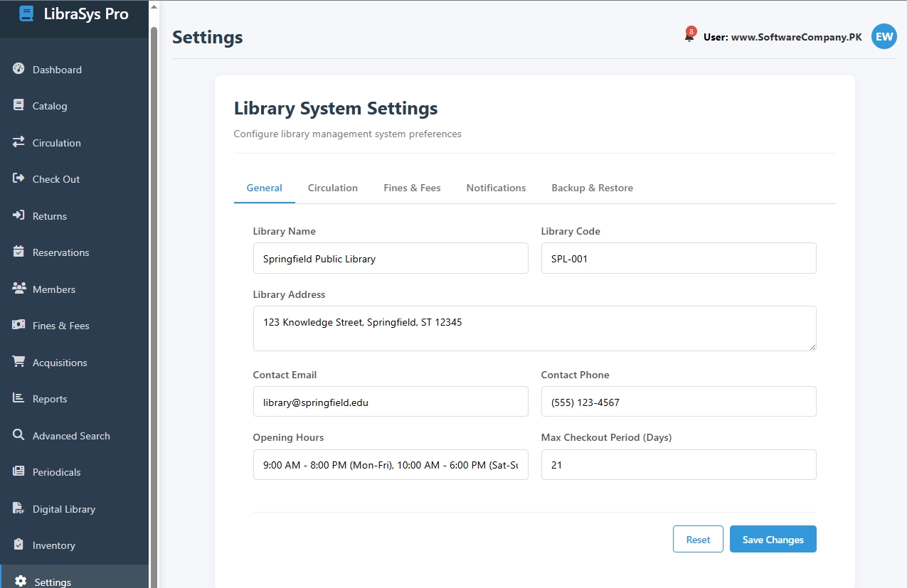This screenshot has height=588, width=907.
Task: Open the Reports section
Action: [48, 399]
